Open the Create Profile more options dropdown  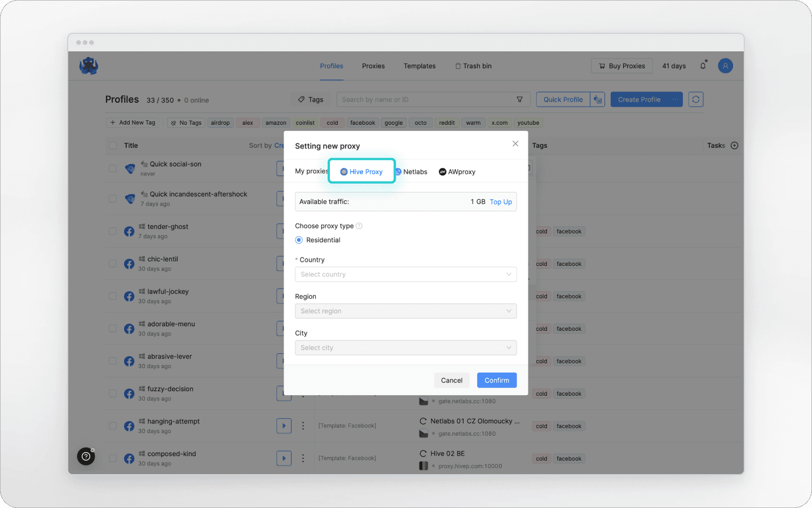pyautogui.click(x=675, y=99)
